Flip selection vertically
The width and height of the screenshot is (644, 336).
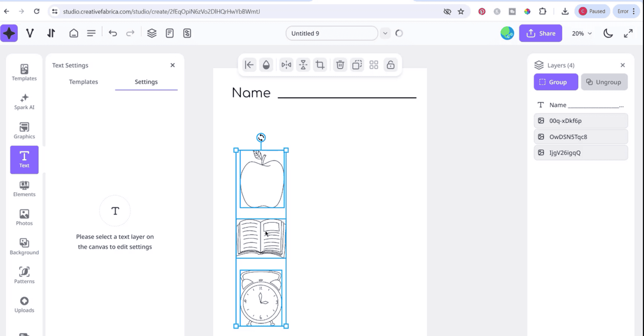[x=303, y=65]
